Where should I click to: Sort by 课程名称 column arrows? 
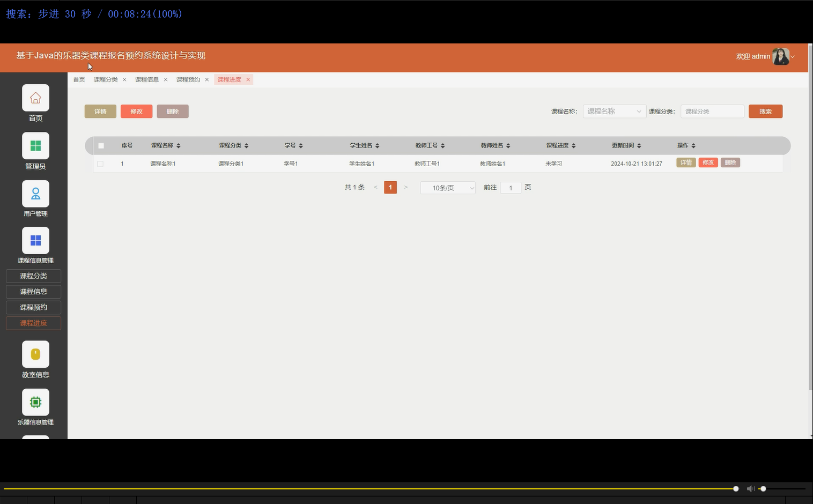pos(179,146)
